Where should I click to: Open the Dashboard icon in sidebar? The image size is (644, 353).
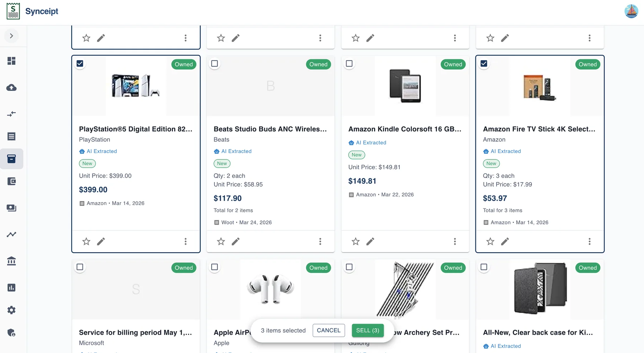tap(11, 61)
